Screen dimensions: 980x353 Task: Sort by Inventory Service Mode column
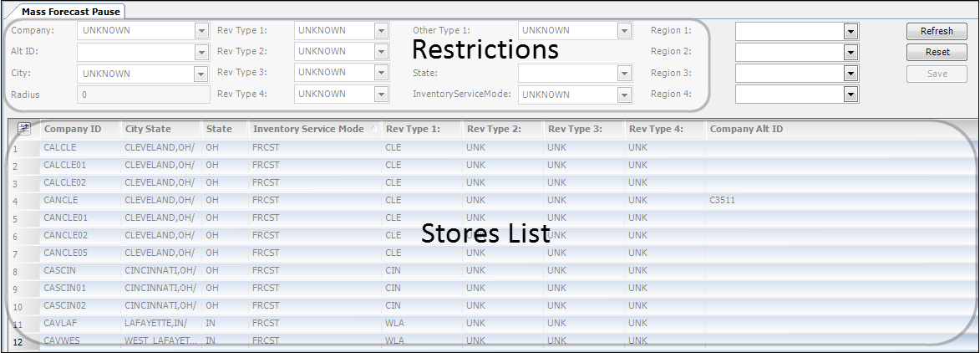coord(308,129)
